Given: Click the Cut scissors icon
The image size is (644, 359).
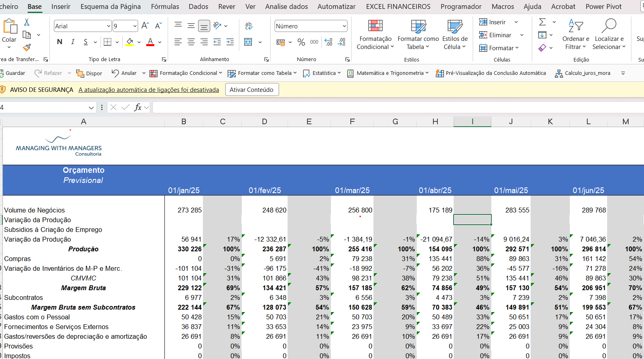Looking at the screenshot, I should pyautogui.click(x=27, y=22).
